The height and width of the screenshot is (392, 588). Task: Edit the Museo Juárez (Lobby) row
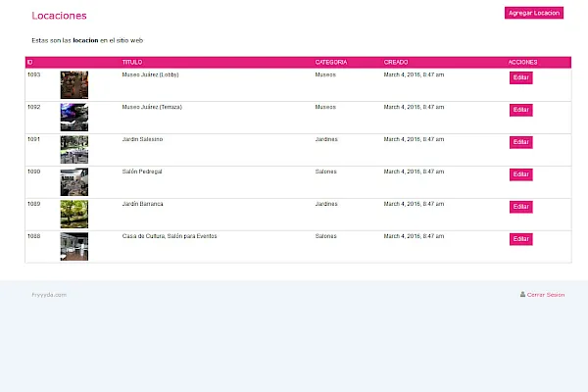click(x=521, y=77)
